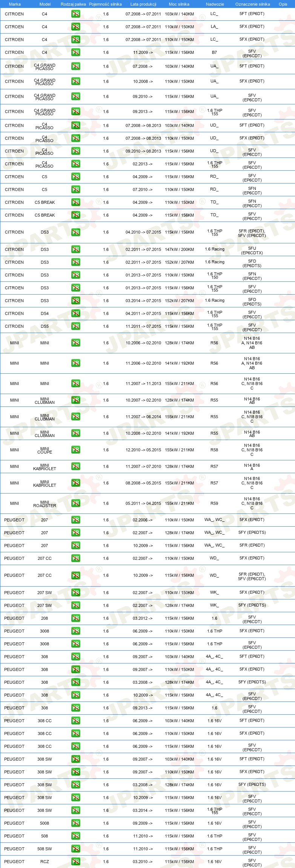
Task: Click petrol icon in Peugeot 308 SW 03.2014 row
Action: (x=75, y=810)
